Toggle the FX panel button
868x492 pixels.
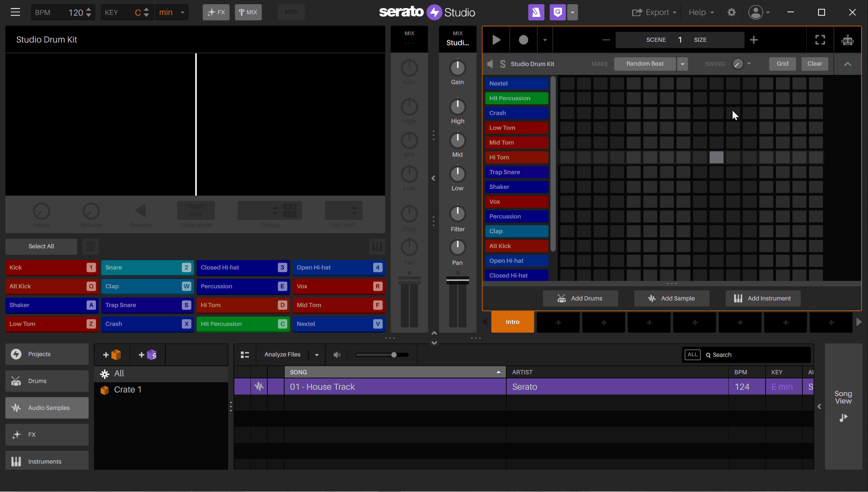pos(216,12)
